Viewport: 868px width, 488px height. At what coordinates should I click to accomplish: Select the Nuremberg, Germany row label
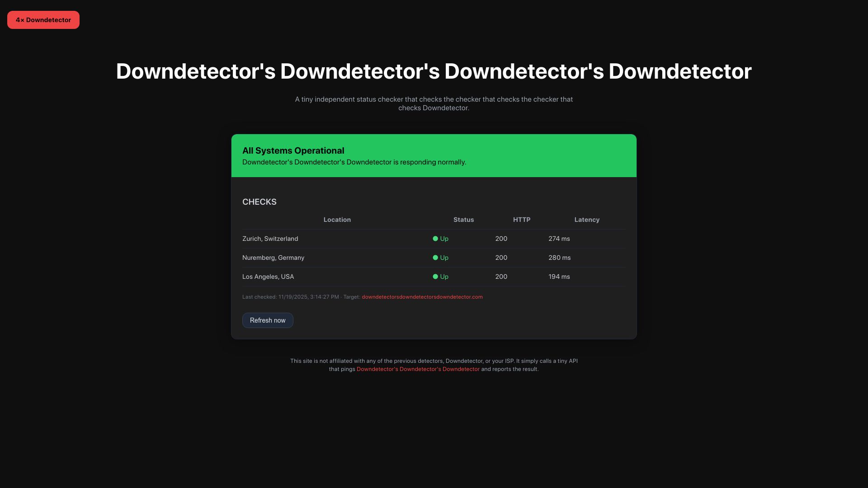[x=274, y=258]
